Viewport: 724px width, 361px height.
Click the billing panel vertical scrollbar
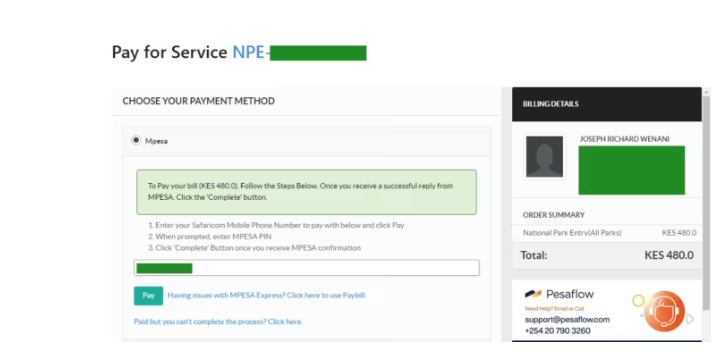tap(706, 203)
